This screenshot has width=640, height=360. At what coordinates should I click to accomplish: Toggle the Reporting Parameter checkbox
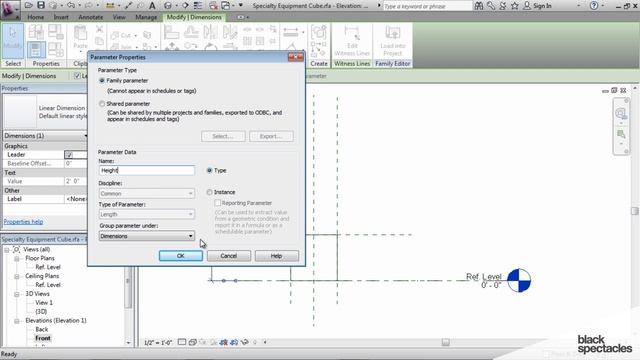tap(218, 203)
